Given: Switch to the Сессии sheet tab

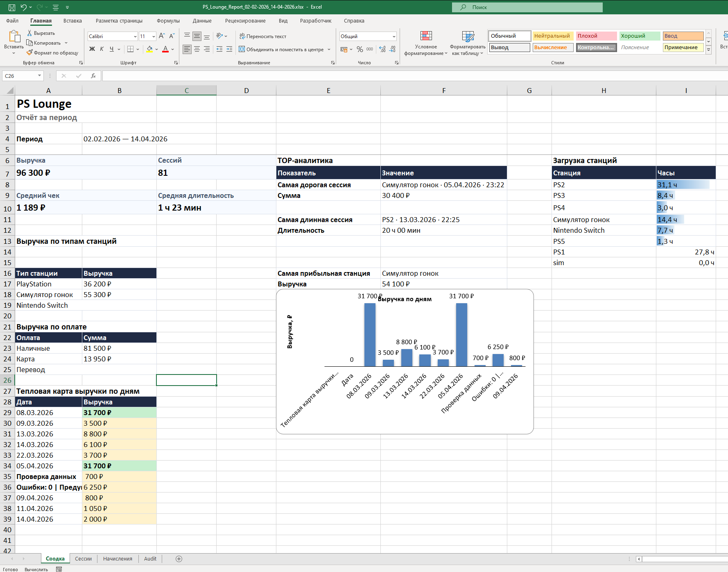Looking at the screenshot, I should point(84,559).
